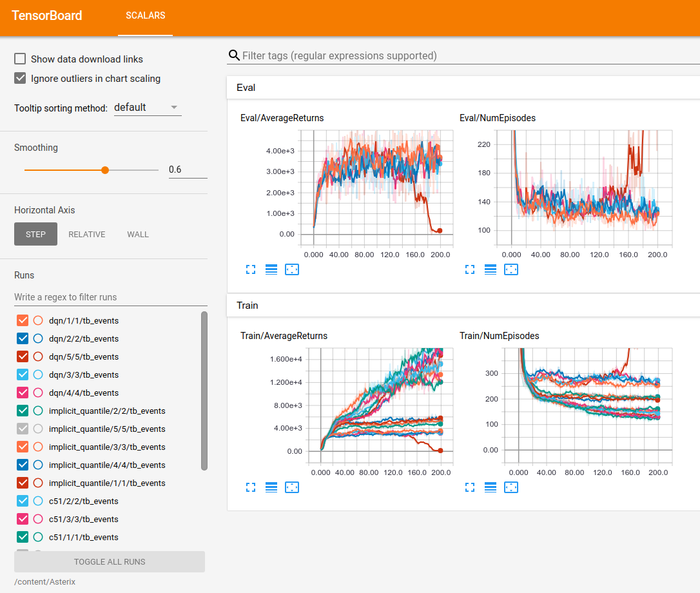Uncheck implicit_quantile/2/2/tb_events run checkbox

(x=23, y=411)
